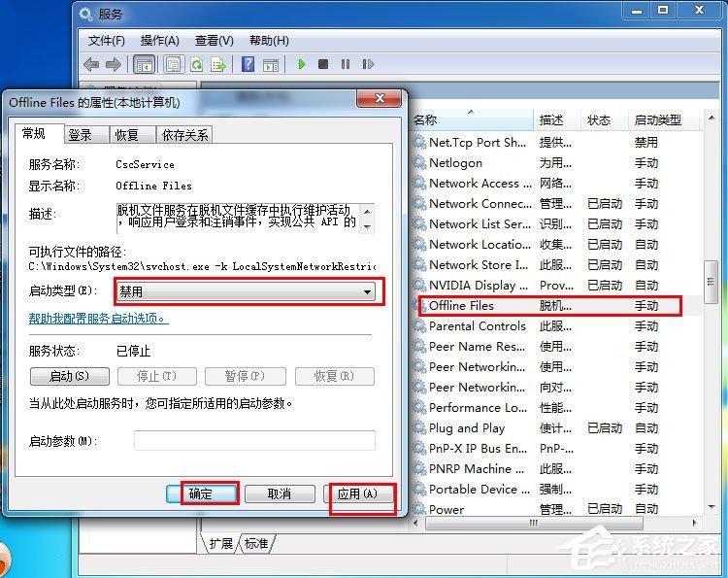Click the services list scroll up arrow
Image resolution: width=728 pixels, height=578 pixels.
(x=711, y=118)
